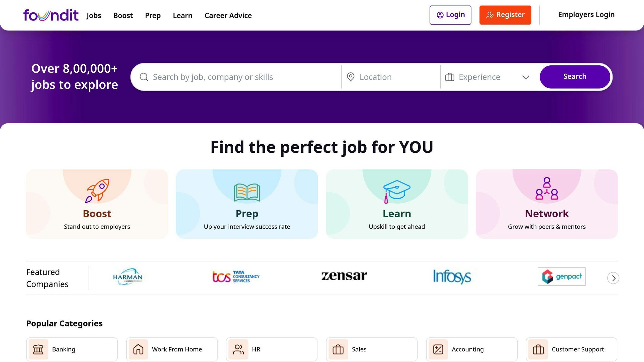Click the purple Search button
Image resolution: width=644 pixels, height=362 pixels.
click(575, 77)
